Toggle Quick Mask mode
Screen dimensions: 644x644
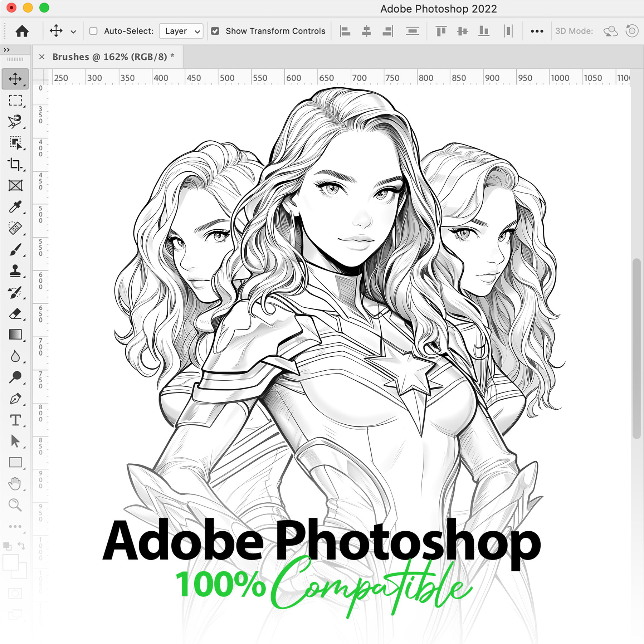tap(15, 594)
